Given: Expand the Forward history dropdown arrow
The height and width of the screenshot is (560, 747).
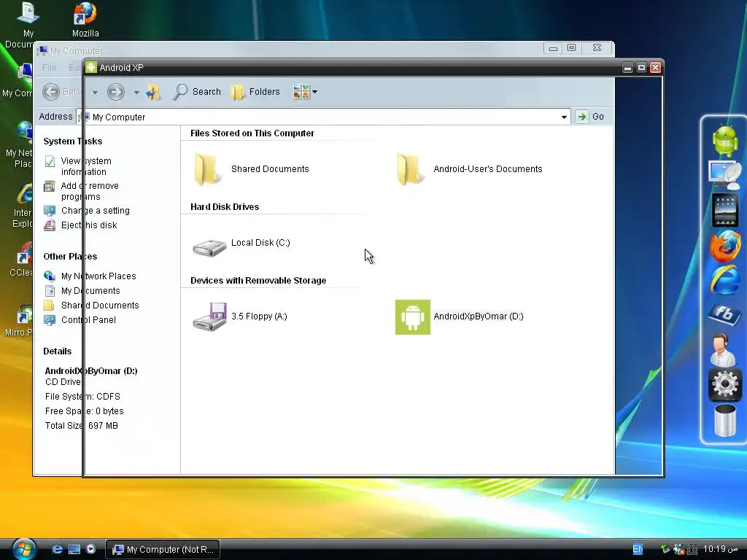Looking at the screenshot, I should 136,92.
